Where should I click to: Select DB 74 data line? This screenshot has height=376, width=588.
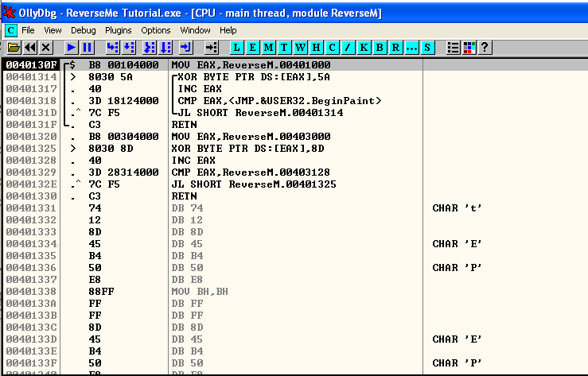click(187, 207)
